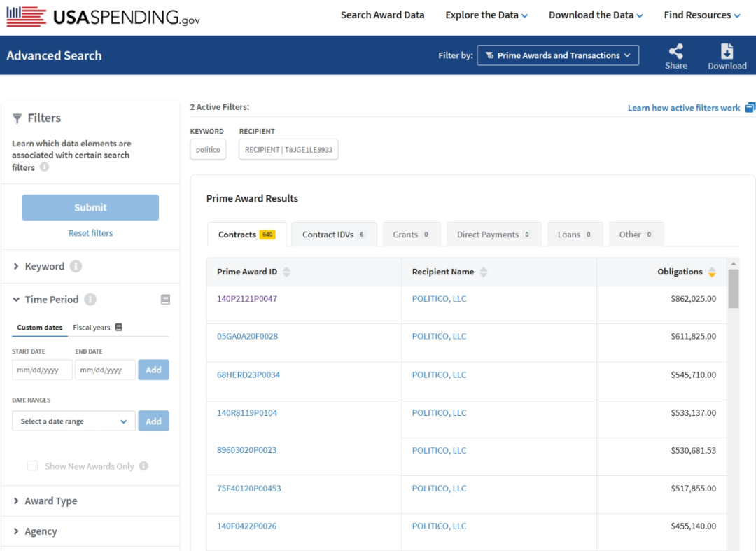Click POLITICO, LLC in $455,140.00 row

439,526
